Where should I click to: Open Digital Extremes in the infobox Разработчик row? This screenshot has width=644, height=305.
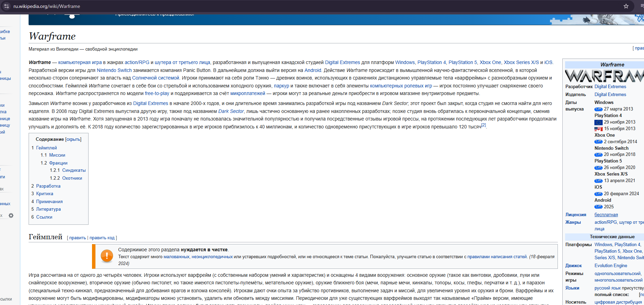click(x=610, y=87)
